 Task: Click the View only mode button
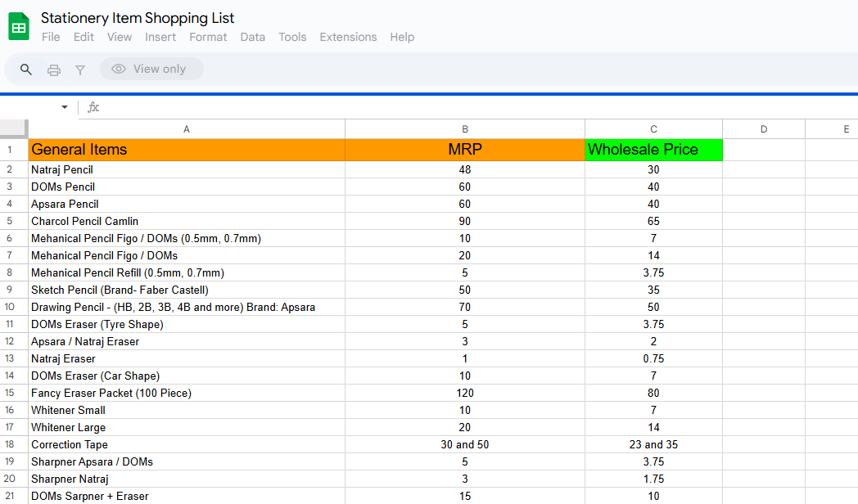pos(151,69)
